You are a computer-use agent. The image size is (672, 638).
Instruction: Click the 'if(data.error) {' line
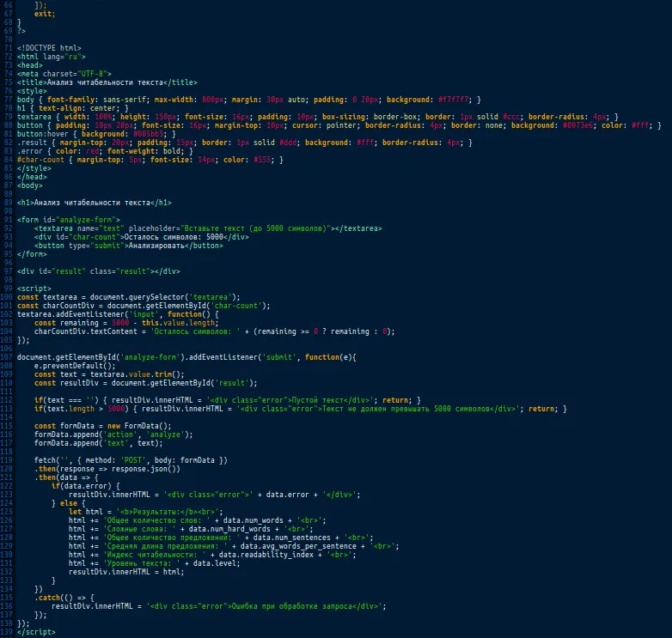86,485
